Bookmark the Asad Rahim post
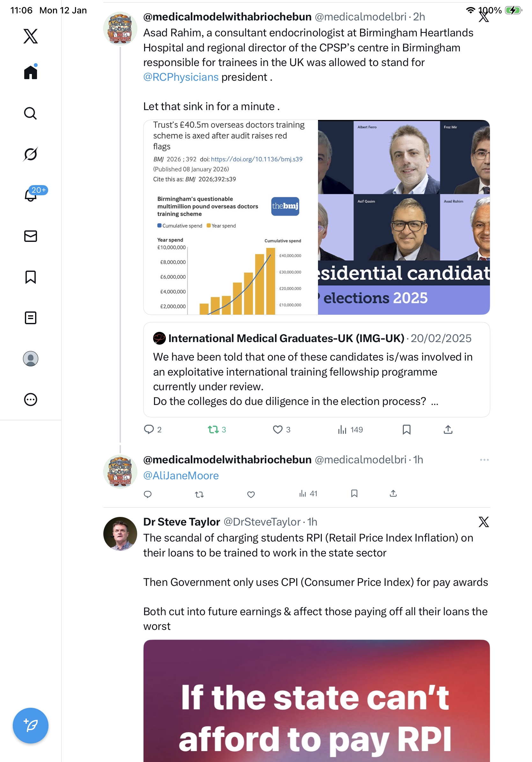This screenshot has width=532, height=762. click(x=406, y=430)
